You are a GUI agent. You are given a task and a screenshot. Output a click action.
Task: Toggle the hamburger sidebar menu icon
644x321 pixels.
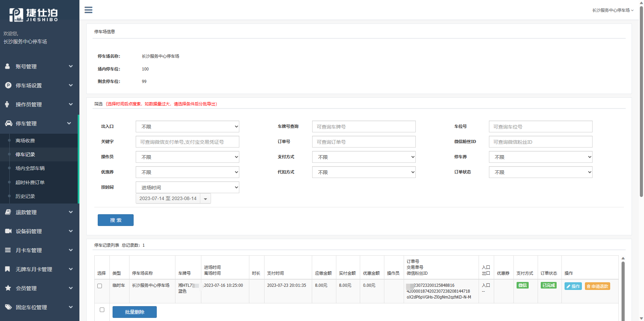88,10
